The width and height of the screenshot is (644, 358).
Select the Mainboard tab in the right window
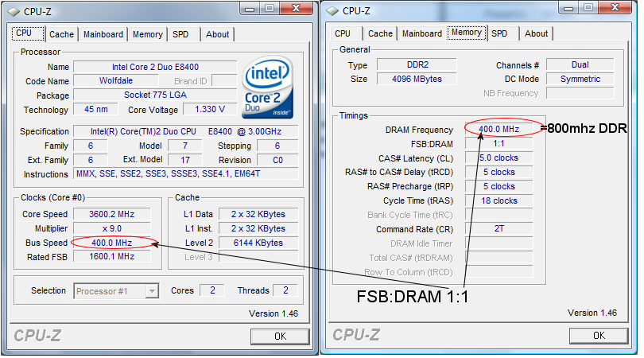coord(422,33)
